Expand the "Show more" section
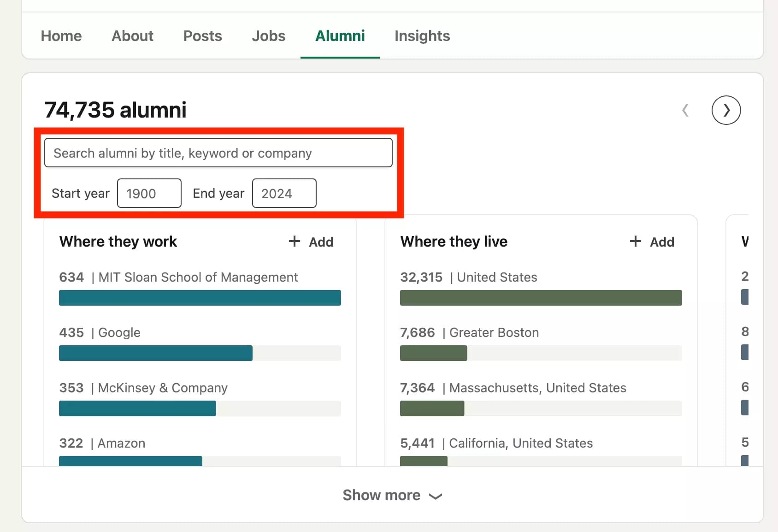The width and height of the screenshot is (778, 532). click(x=392, y=495)
